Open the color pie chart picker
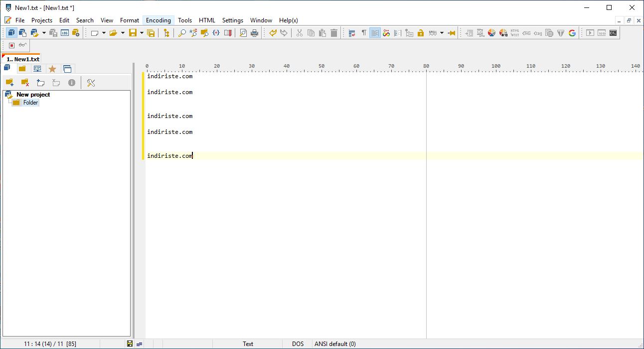644x349 pixels. (x=492, y=33)
